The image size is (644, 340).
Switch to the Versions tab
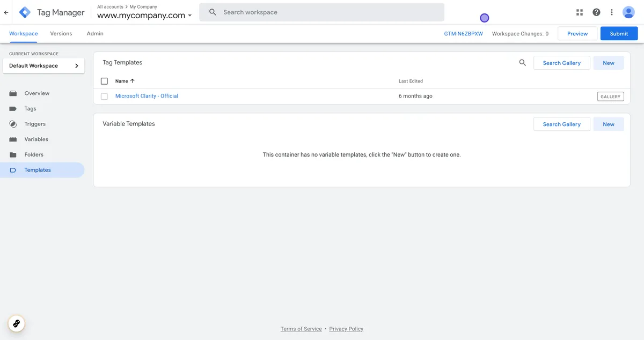pos(61,33)
